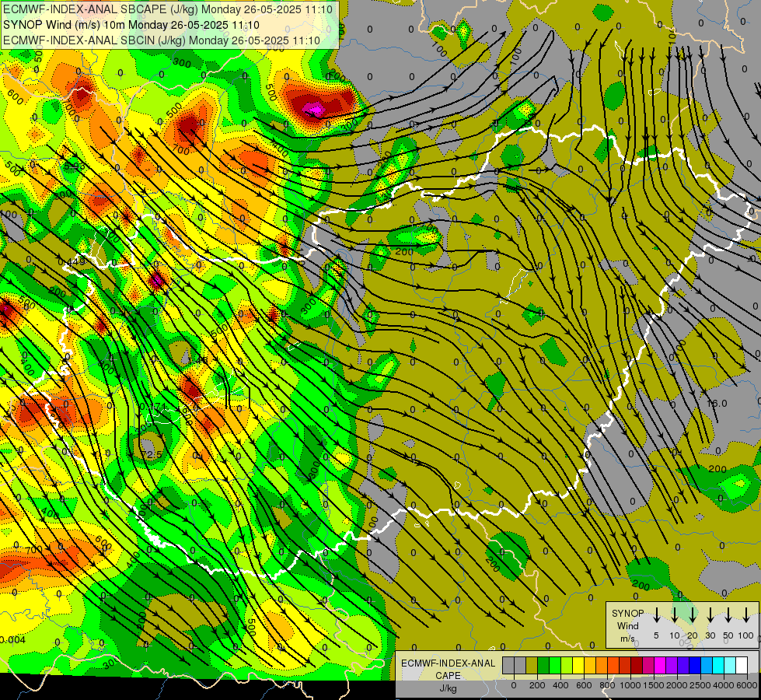Pick the pale cyan swatch in CAPE legend
Viewport: 761px width, 700px height.
pos(729,665)
